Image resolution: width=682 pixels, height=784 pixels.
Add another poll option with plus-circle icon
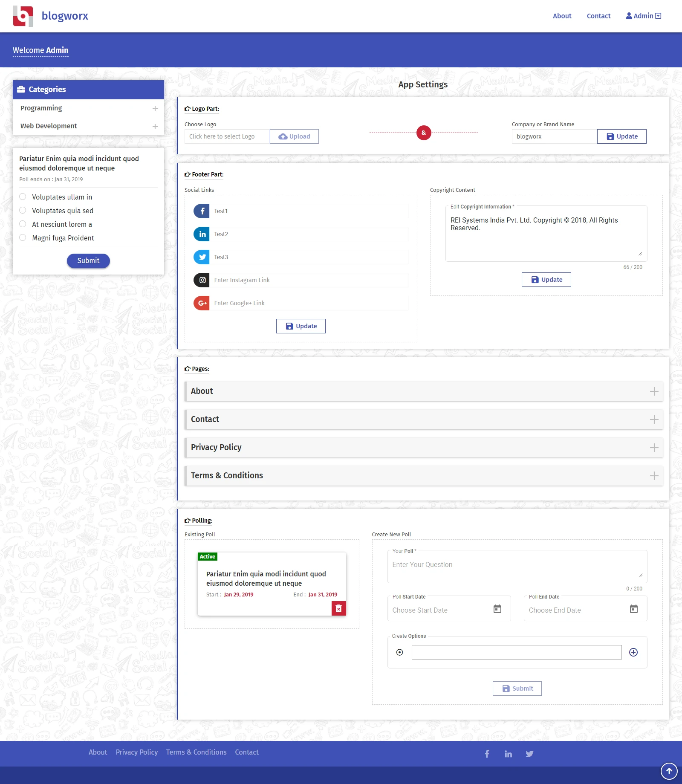pyautogui.click(x=633, y=652)
